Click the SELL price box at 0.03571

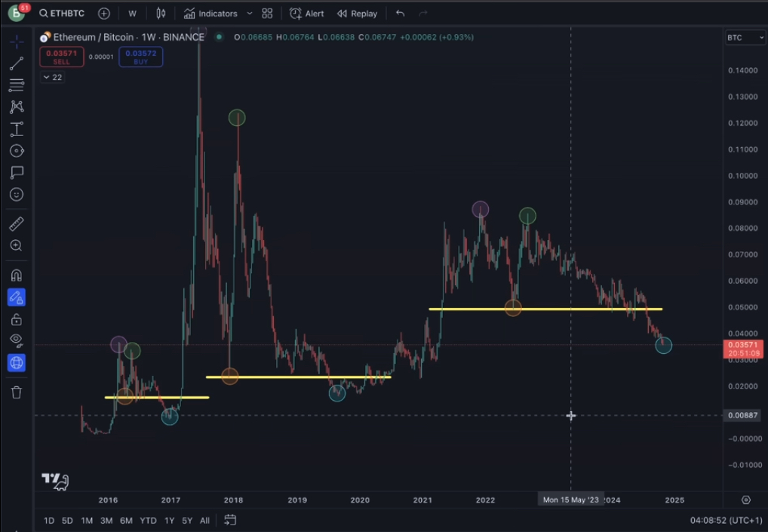(x=61, y=57)
